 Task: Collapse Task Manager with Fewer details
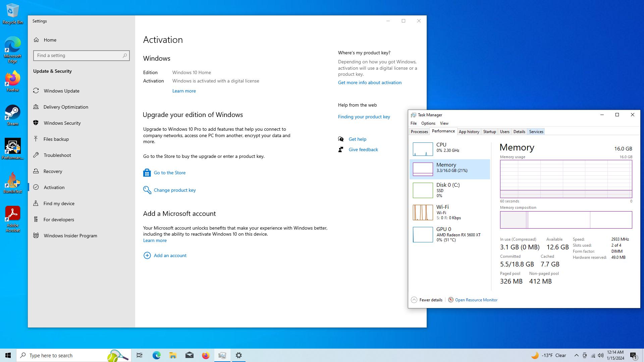point(427,300)
